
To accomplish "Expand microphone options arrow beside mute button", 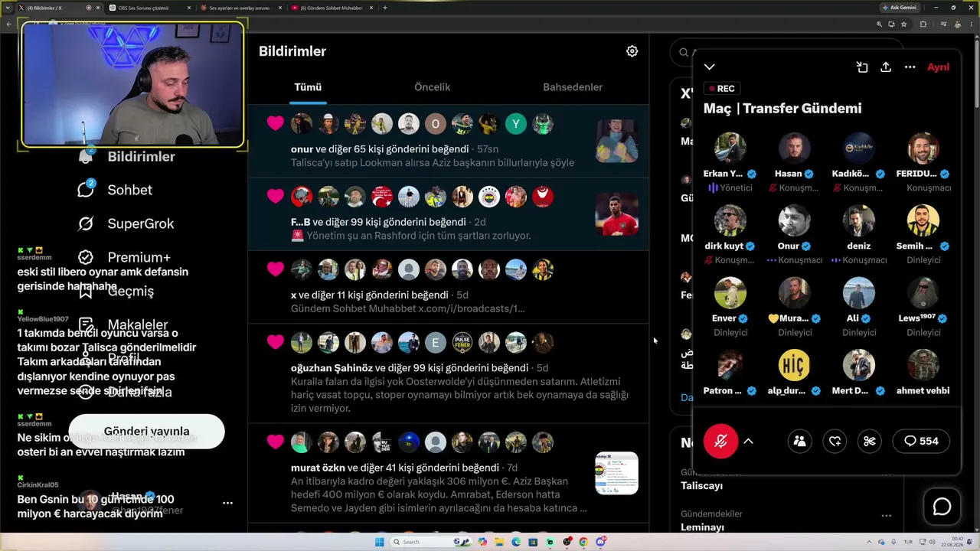I will coord(748,441).
